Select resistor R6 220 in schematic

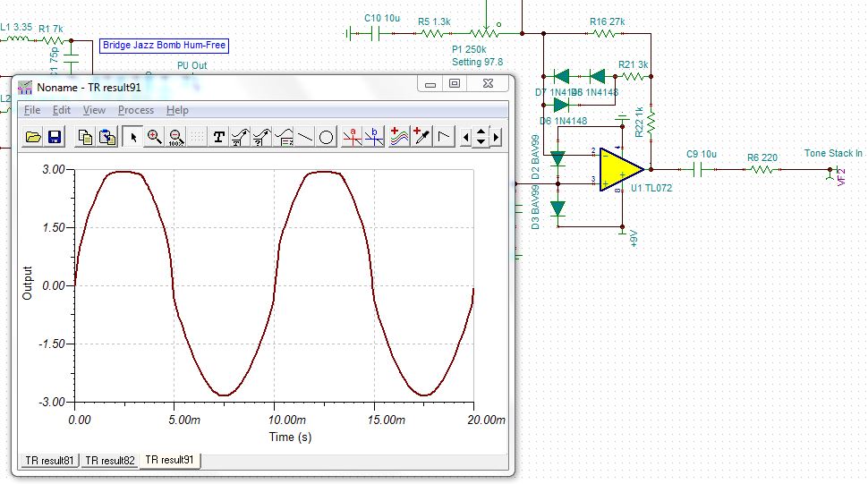(762, 169)
